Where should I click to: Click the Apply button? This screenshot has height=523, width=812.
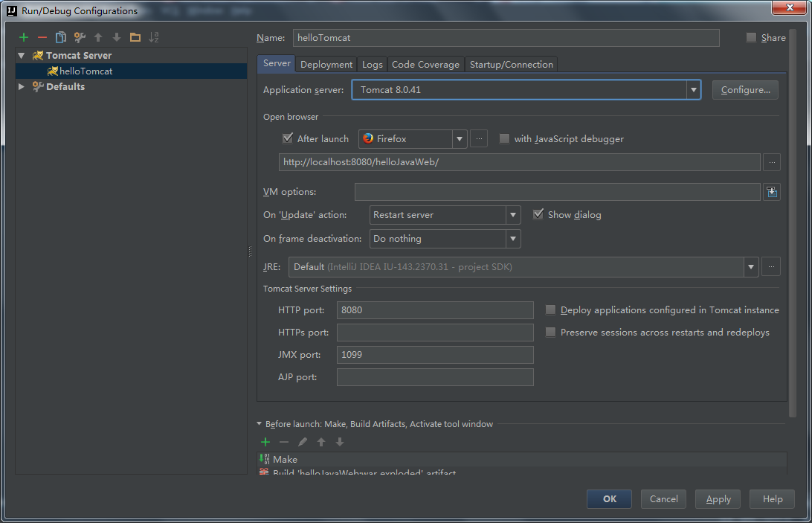click(718, 498)
